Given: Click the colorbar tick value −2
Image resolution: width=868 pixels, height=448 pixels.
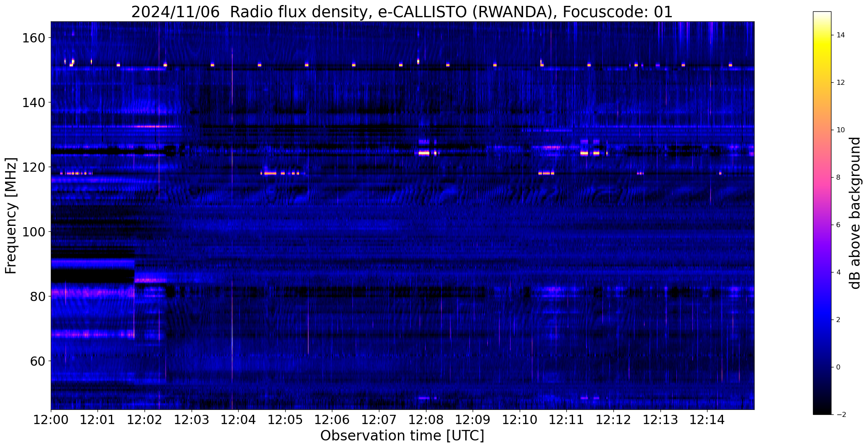Looking at the screenshot, I should click(841, 415).
